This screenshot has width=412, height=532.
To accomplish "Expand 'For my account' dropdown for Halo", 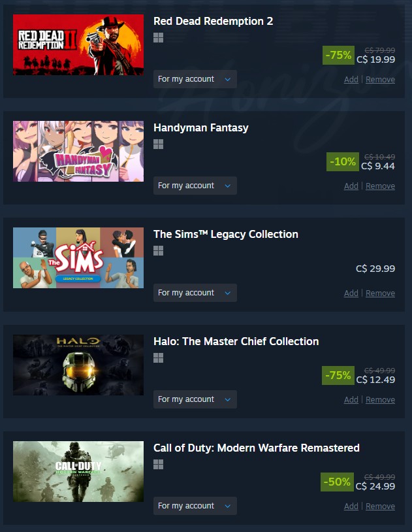I will 195,399.
